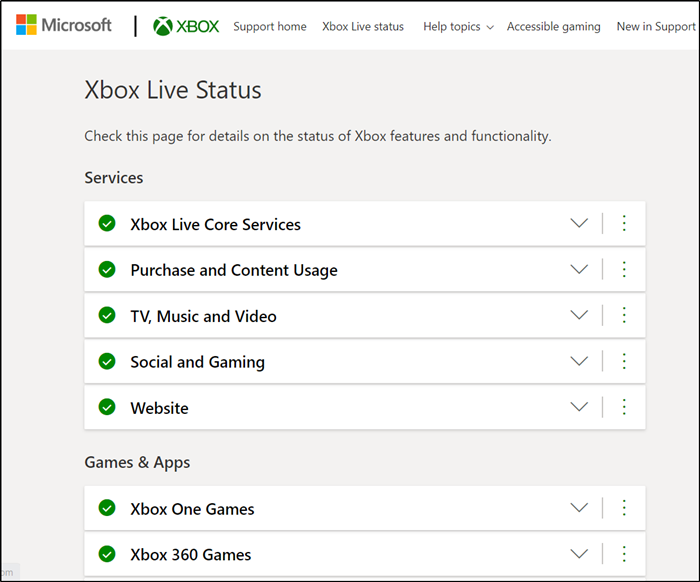Expand Purchase and Content Usage details
Image resolution: width=700 pixels, height=582 pixels.
tap(579, 269)
